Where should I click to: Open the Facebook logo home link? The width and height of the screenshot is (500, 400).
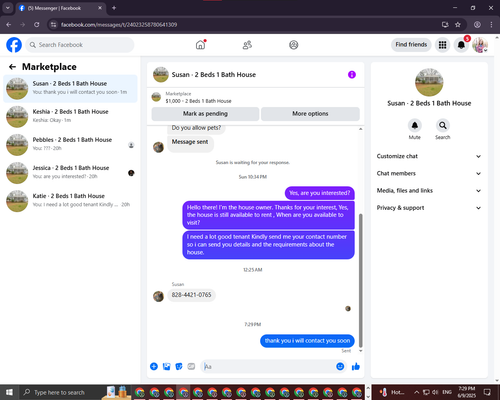click(14, 45)
